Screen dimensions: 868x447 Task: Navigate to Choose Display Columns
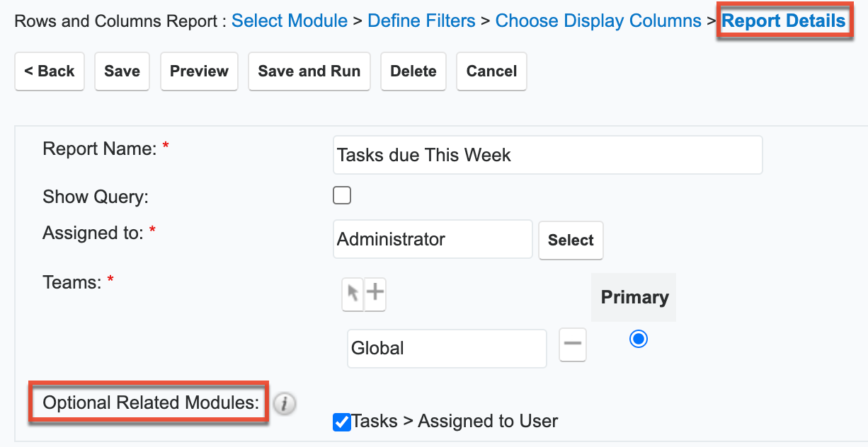click(x=598, y=21)
